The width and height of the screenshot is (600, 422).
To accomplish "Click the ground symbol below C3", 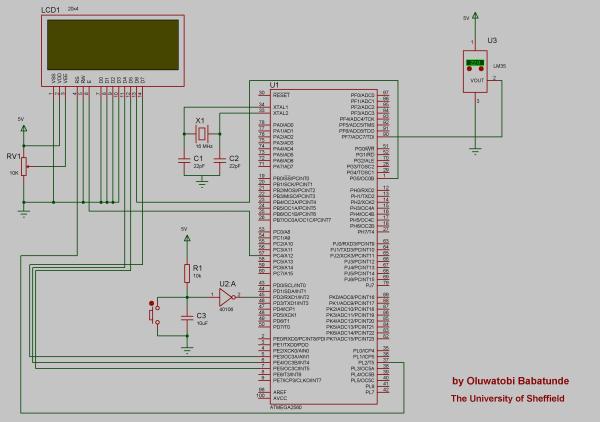I will pos(187,350).
